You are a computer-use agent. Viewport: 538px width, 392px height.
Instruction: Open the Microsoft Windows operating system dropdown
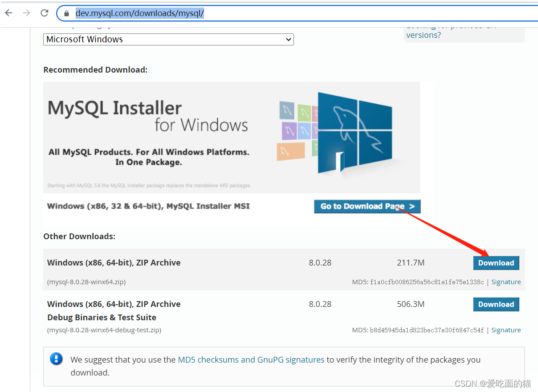(x=168, y=39)
